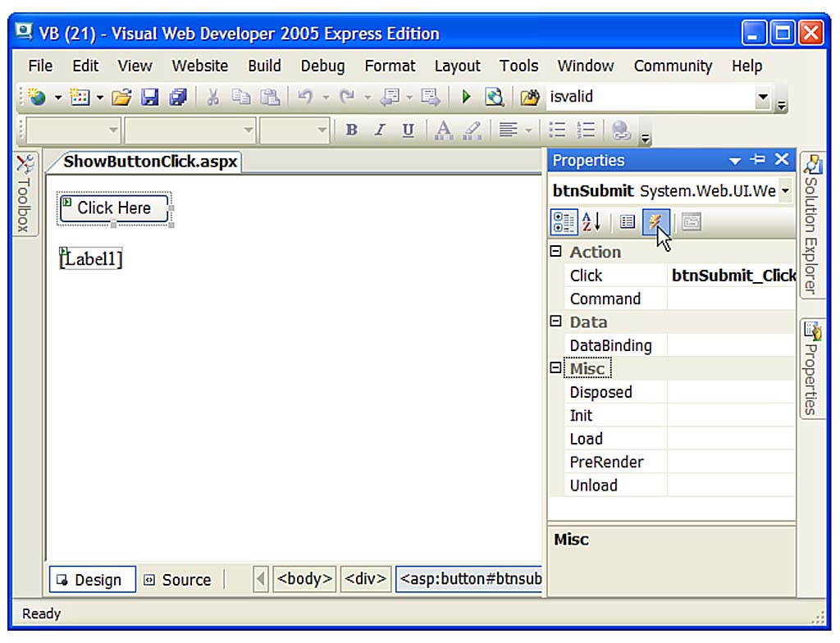Switch to Design view

[92, 580]
